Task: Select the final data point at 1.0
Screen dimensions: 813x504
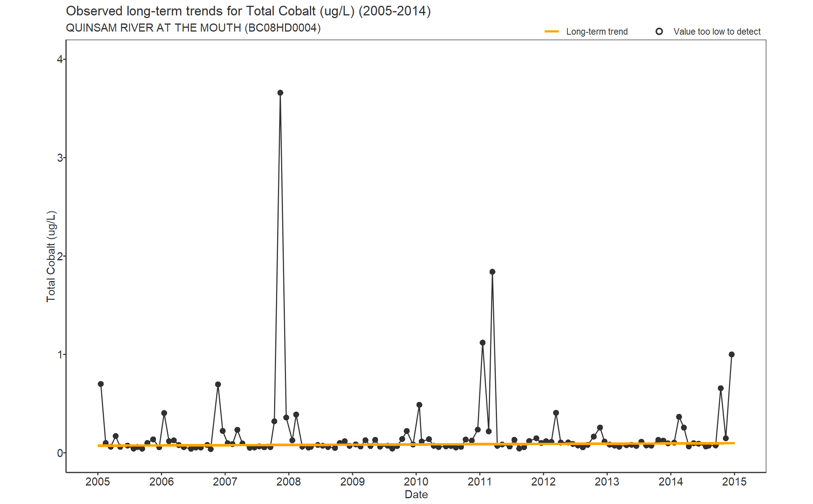Action: tap(732, 355)
